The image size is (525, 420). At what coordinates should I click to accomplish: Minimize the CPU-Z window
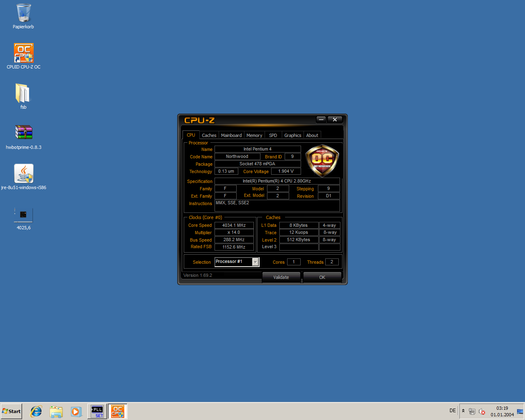point(321,119)
